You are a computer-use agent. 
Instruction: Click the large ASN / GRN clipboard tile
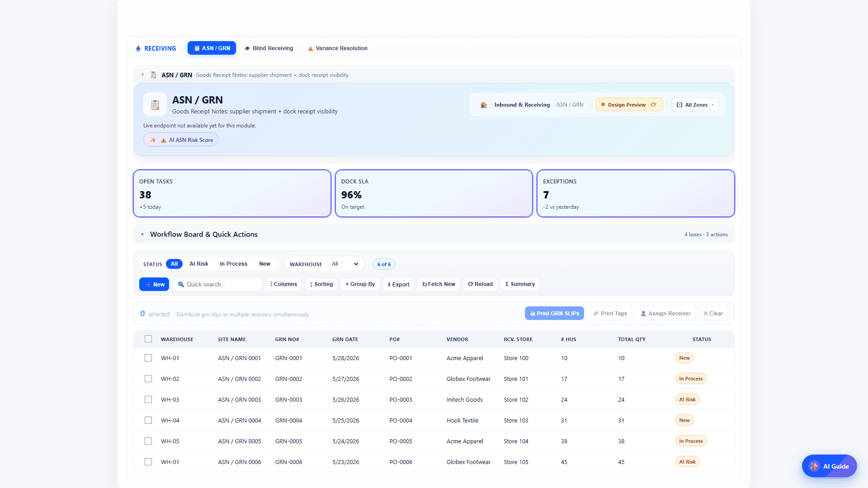pos(155,104)
